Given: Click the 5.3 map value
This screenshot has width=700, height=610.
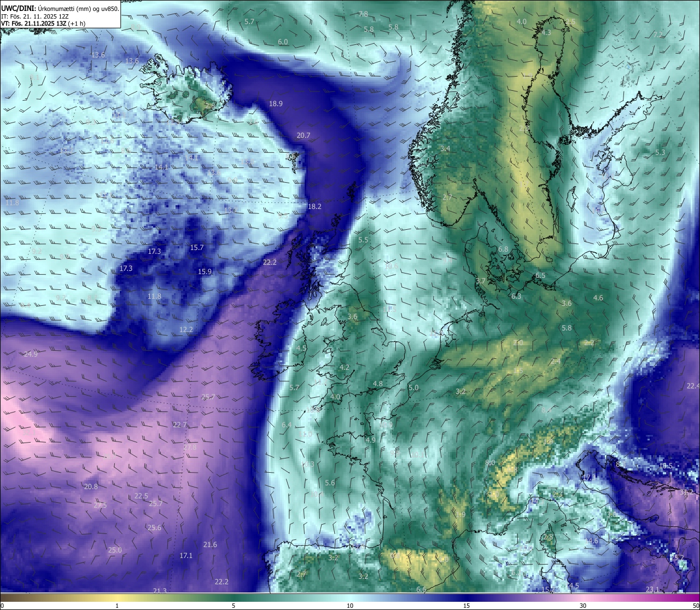Looking at the screenshot, I should pos(660,152).
